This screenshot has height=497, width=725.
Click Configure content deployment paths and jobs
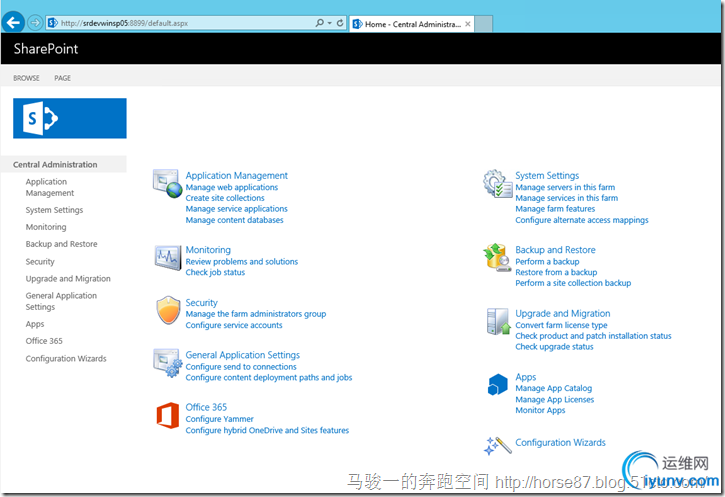pos(269,378)
